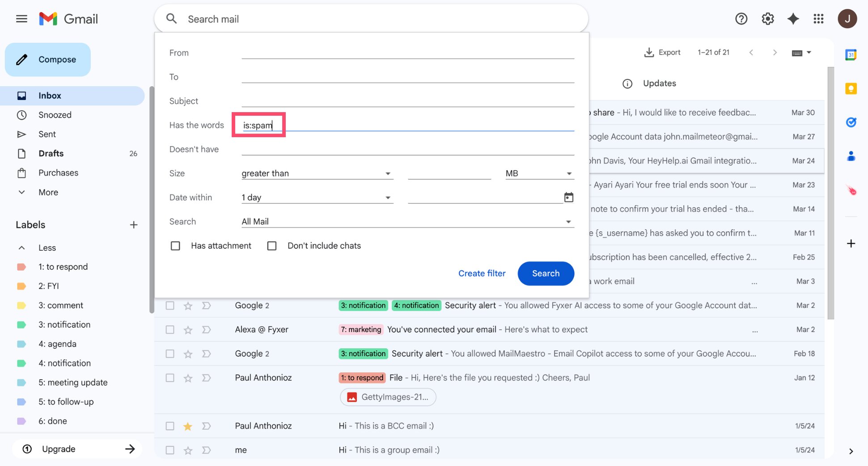Collapse labels with Less
Viewport: 868px width, 466px height.
[47, 248]
